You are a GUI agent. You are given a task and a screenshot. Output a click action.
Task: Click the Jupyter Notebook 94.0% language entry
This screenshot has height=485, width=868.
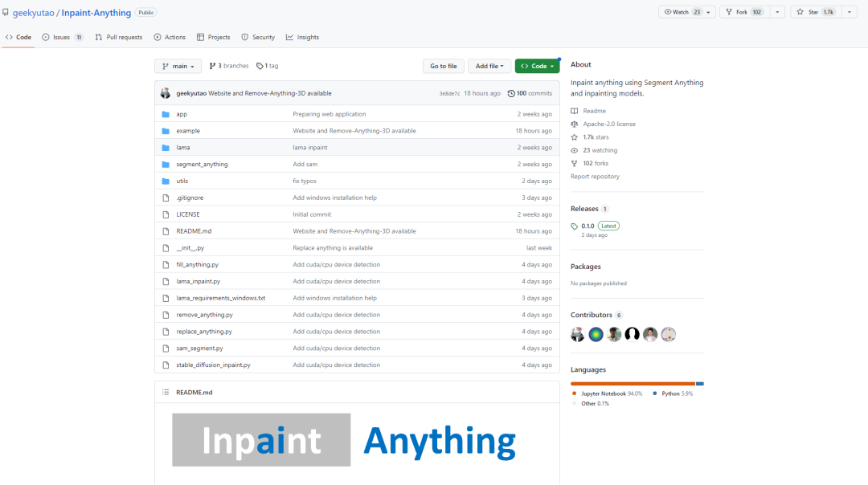pyautogui.click(x=608, y=393)
